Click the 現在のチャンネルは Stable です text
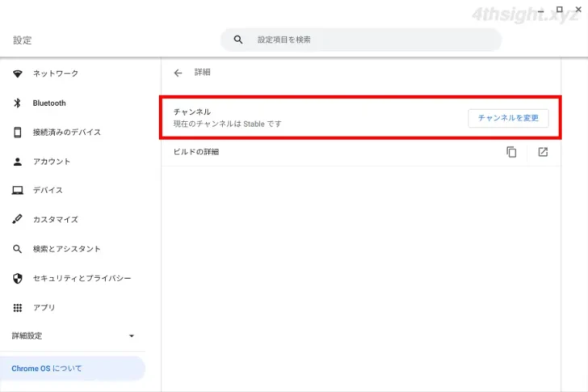588x392 pixels. [227, 124]
